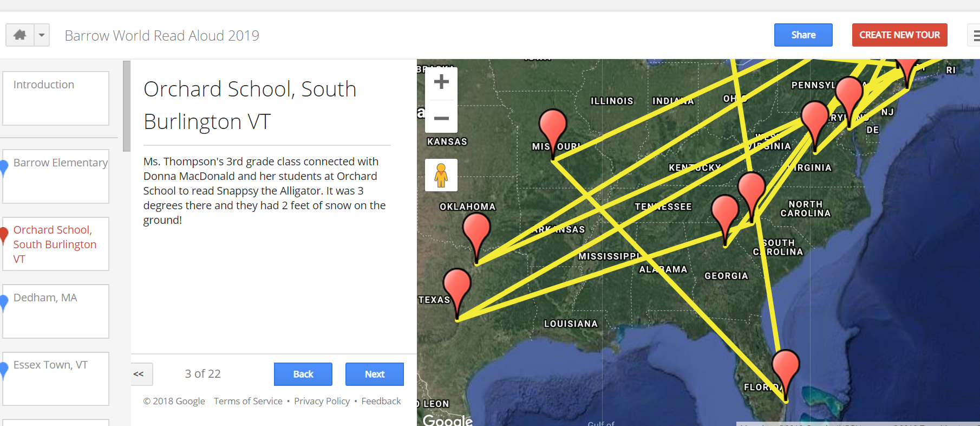This screenshot has width=980, height=426.
Task: Open the Terms of Service link
Action: tap(248, 401)
